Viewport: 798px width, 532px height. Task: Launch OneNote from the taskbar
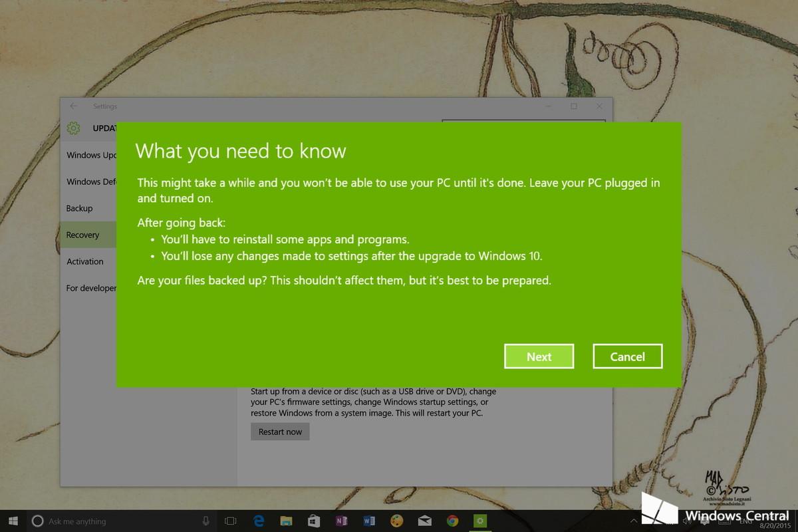pyautogui.click(x=342, y=521)
